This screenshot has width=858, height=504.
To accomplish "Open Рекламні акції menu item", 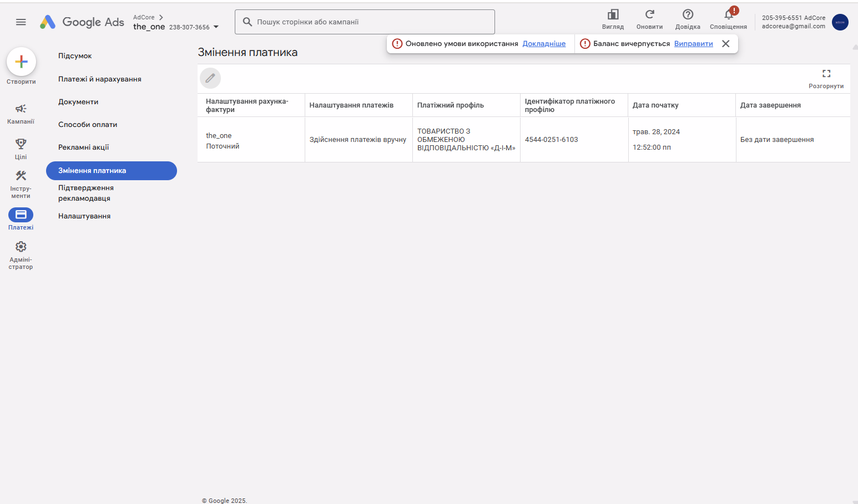I will tap(84, 147).
